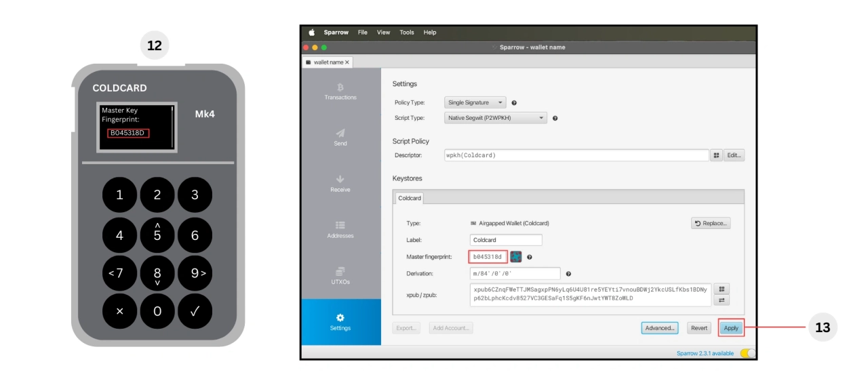Select the wallet name tab

[328, 62]
